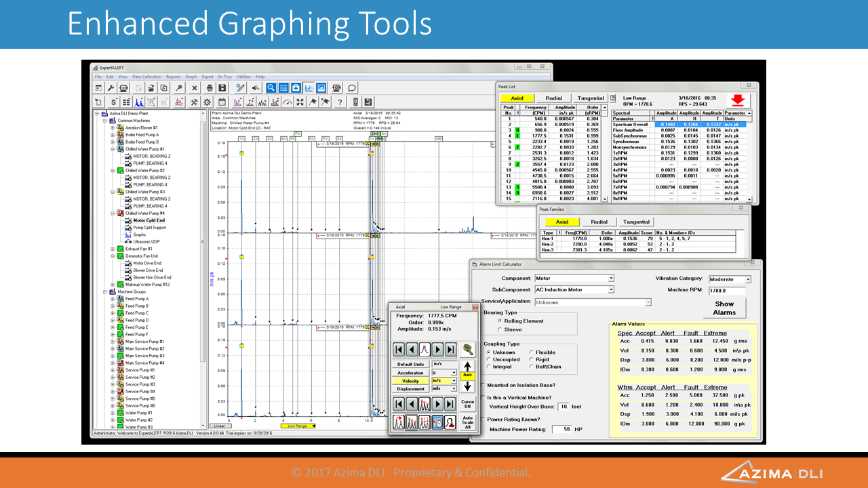Open the Vibration Category dropdown
Screen dimensions: 868x488
click(x=748, y=279)
